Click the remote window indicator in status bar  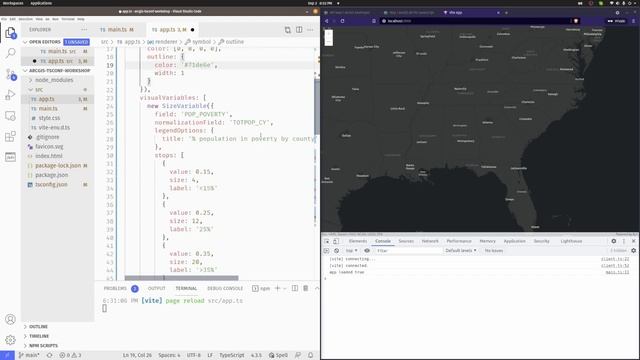pyautogui.click(x=7, y=355)
